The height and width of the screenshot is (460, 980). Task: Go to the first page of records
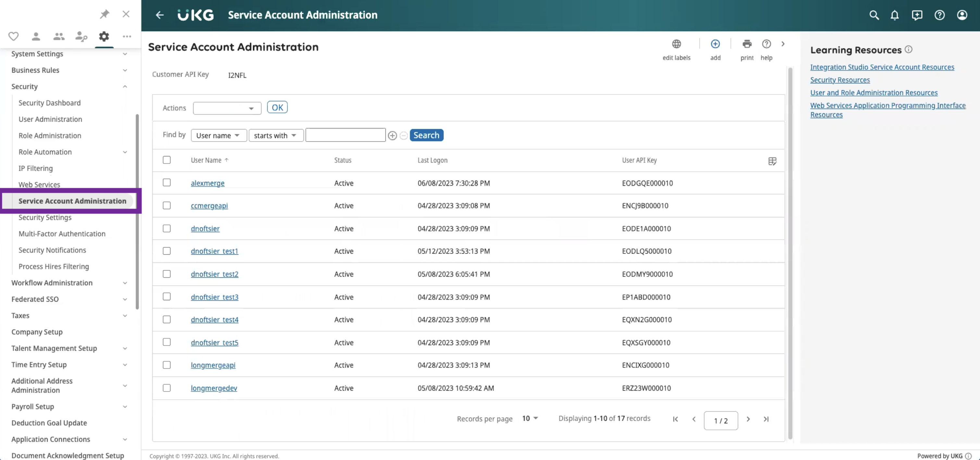pos(675,419)
